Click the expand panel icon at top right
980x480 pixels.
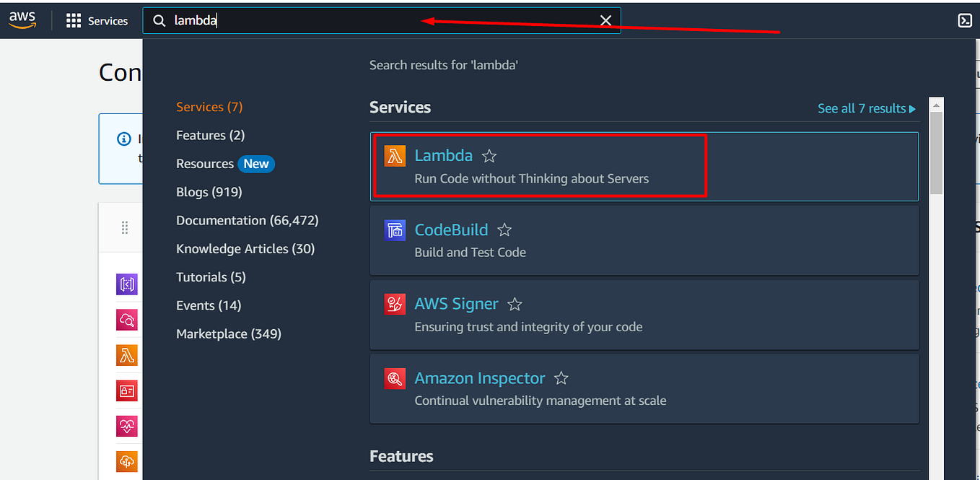(965, 20)
